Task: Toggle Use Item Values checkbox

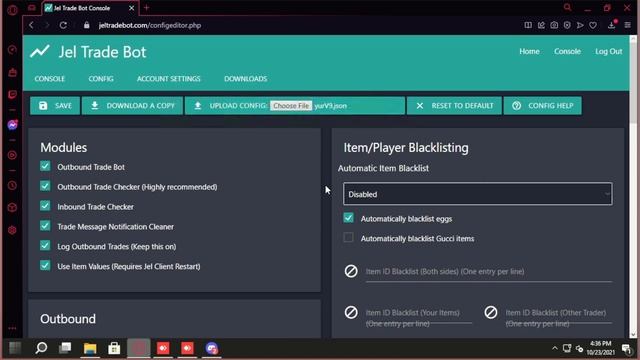Action: tap(45, 265)
